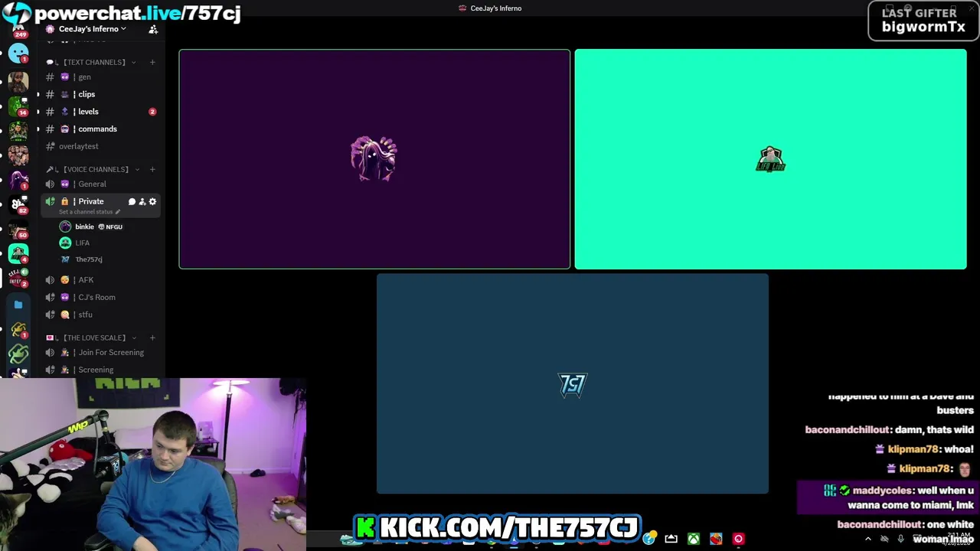Screen dimensions: 980x551
Task: Join the Screening voice channel
Action: [x=100, y=370]
